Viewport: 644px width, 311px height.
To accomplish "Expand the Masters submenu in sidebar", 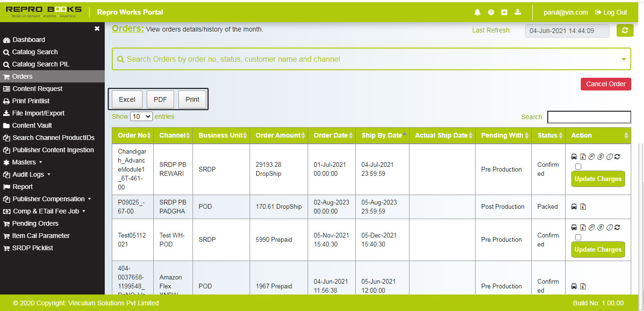I will point(26,162).
